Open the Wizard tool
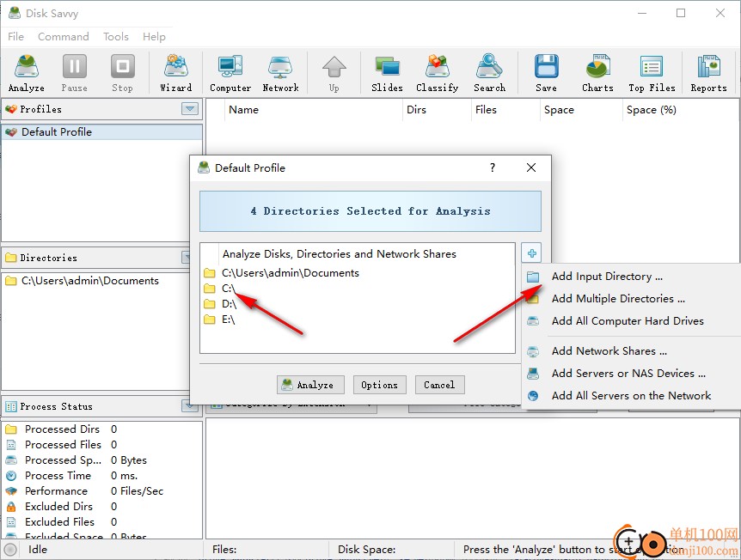741x560 pixels. [176, 73]
